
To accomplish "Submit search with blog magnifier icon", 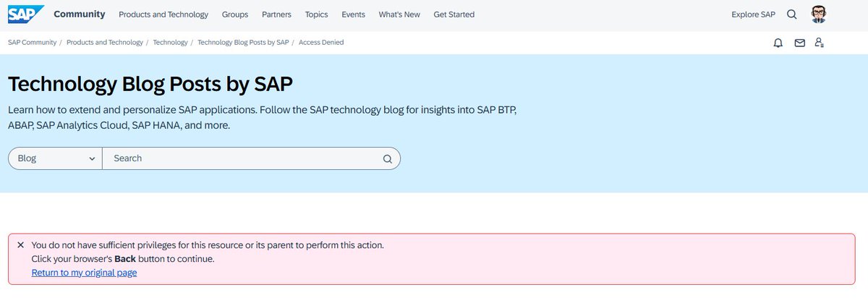I will coord(387,158).
